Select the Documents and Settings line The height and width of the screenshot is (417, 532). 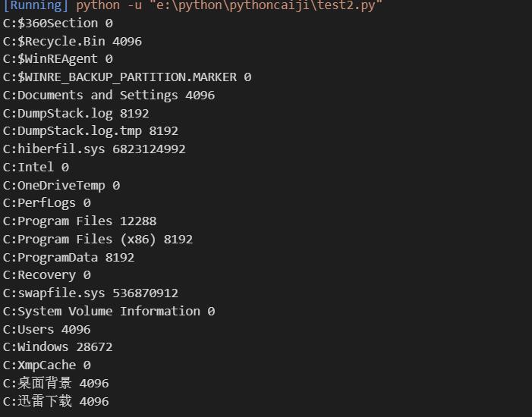click(x=109, y=96)
